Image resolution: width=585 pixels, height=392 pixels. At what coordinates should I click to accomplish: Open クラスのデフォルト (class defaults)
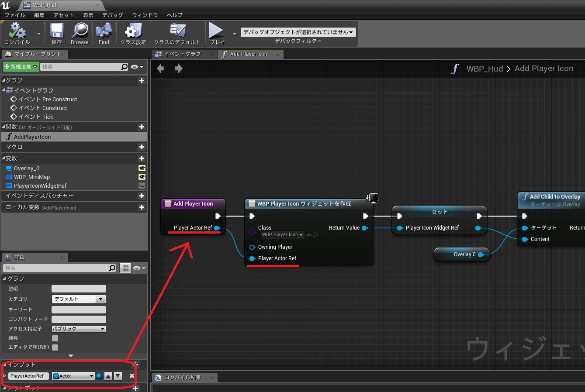point(177,34)
